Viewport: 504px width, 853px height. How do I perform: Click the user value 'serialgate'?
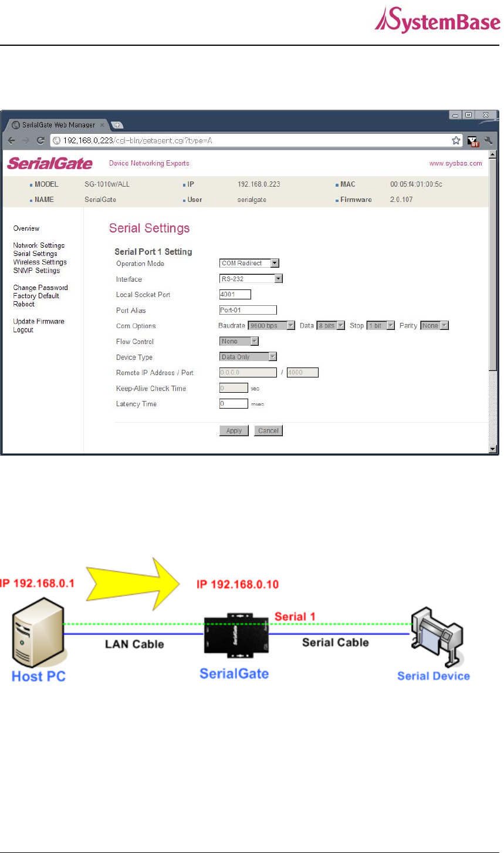pos(252,200)
